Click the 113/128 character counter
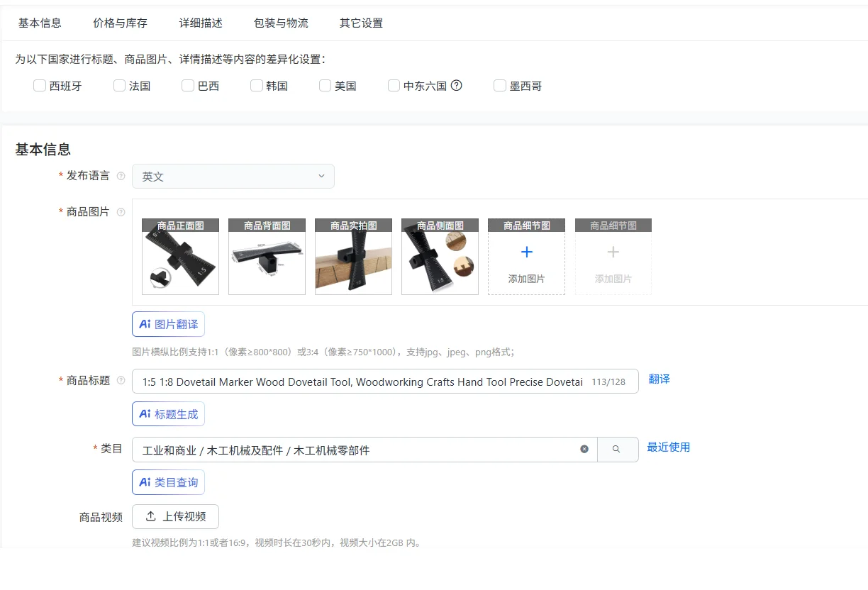 pyautogui.click(x=608, y=382)
